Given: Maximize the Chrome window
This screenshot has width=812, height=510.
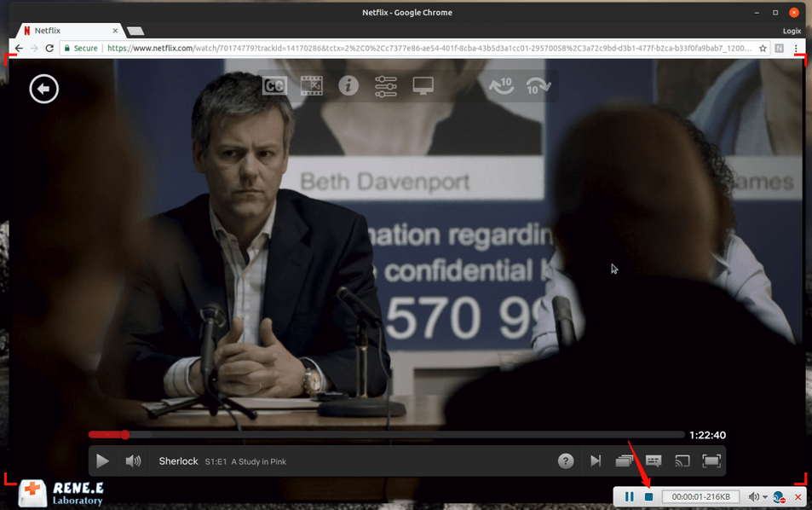Looking at the screenshot, I should 775,13.
